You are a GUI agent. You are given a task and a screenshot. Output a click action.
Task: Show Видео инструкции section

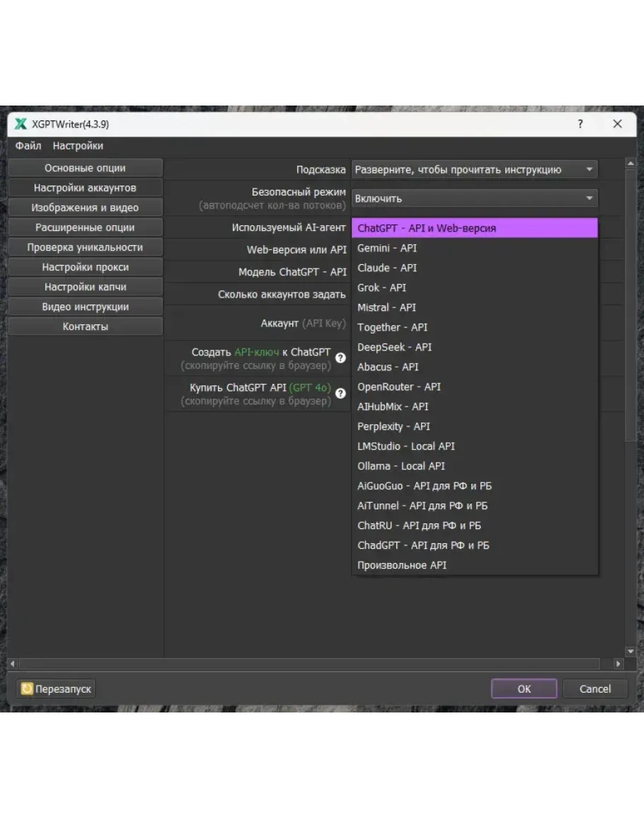pos(85,307)
